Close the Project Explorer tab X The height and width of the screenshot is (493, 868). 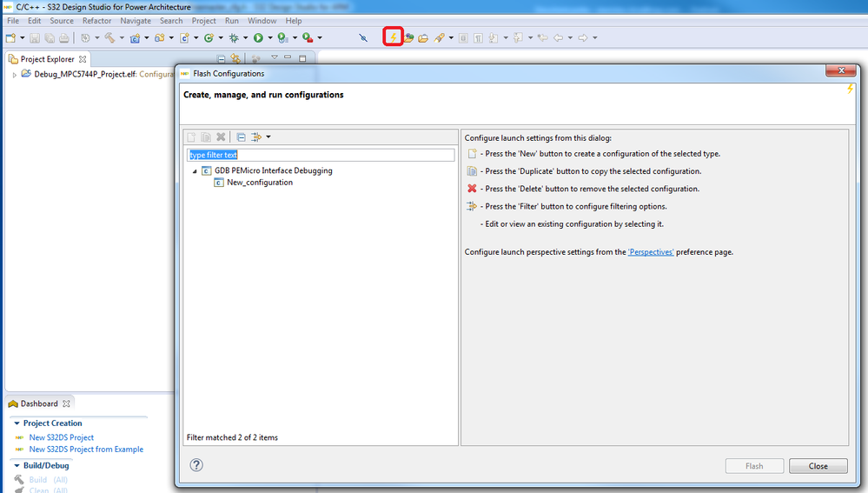[x=83, y=59]
